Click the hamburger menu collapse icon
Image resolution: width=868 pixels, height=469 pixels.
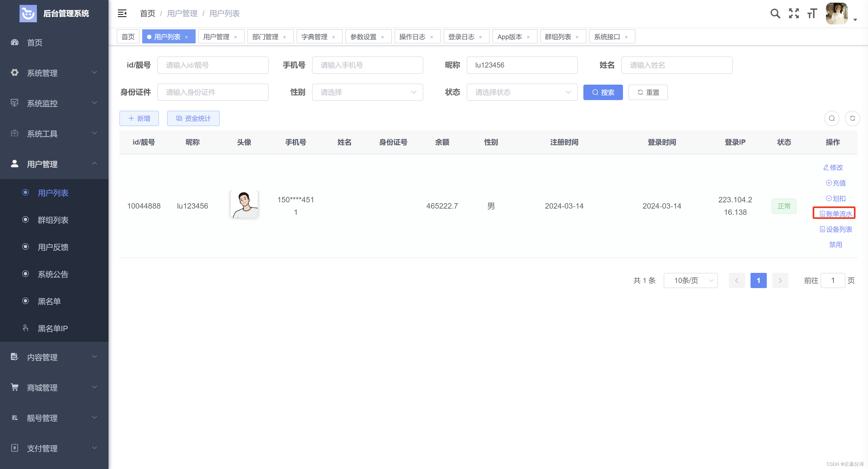(x=122, y=14)
